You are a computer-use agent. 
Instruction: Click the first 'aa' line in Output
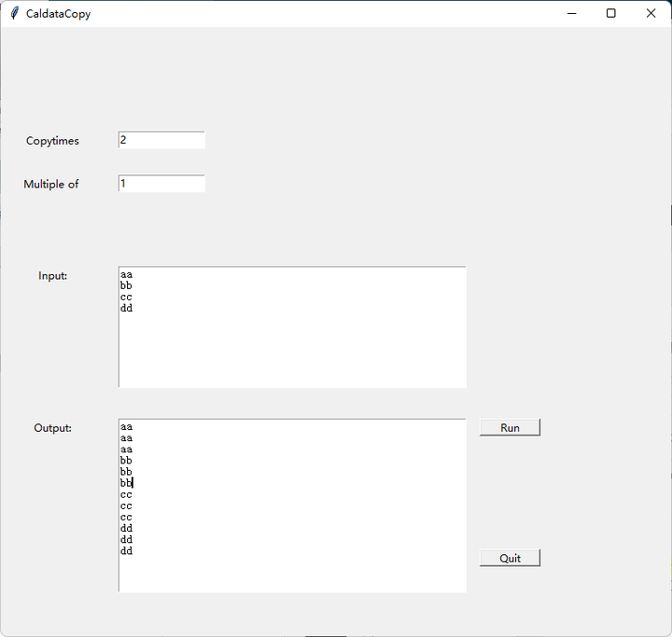point(126,426)
